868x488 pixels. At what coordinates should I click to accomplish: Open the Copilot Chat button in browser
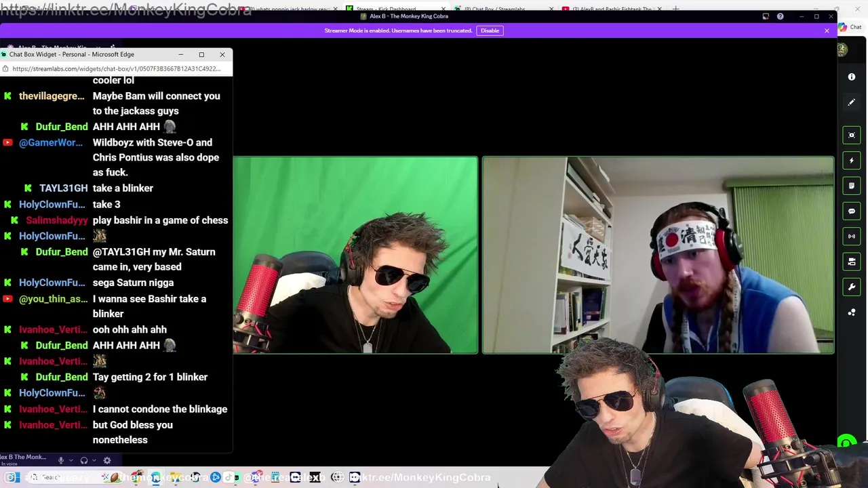click(850, 27)
